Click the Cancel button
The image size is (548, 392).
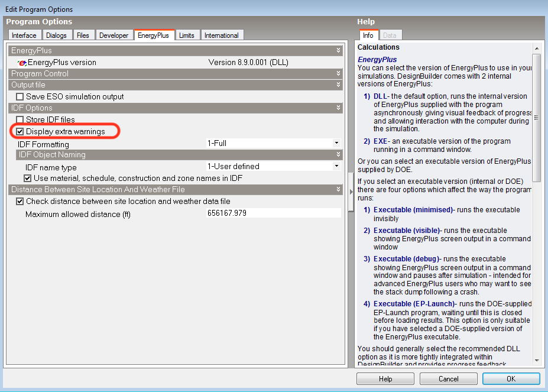449,379
